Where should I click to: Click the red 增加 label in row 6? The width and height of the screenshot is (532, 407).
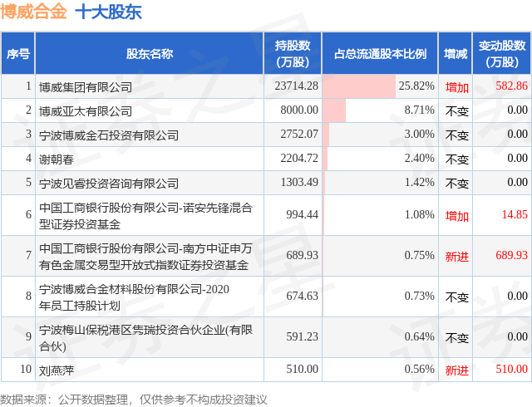click(456, 216)
